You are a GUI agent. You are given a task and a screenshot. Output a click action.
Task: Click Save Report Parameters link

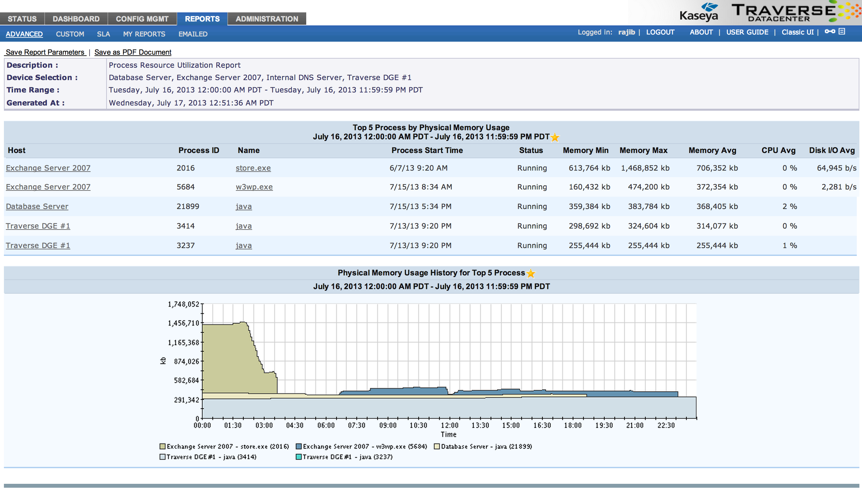pos(45,52)
